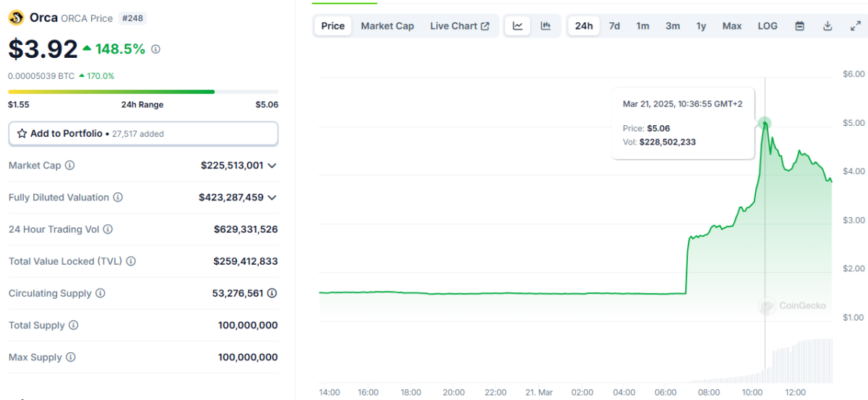Open info icon beside Circulating Supply value

[272, 293]
